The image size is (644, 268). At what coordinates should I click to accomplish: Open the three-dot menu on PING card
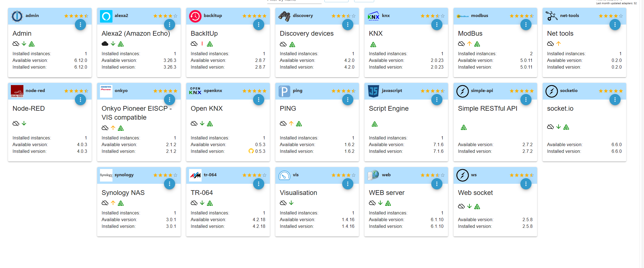tap(348, 100)
